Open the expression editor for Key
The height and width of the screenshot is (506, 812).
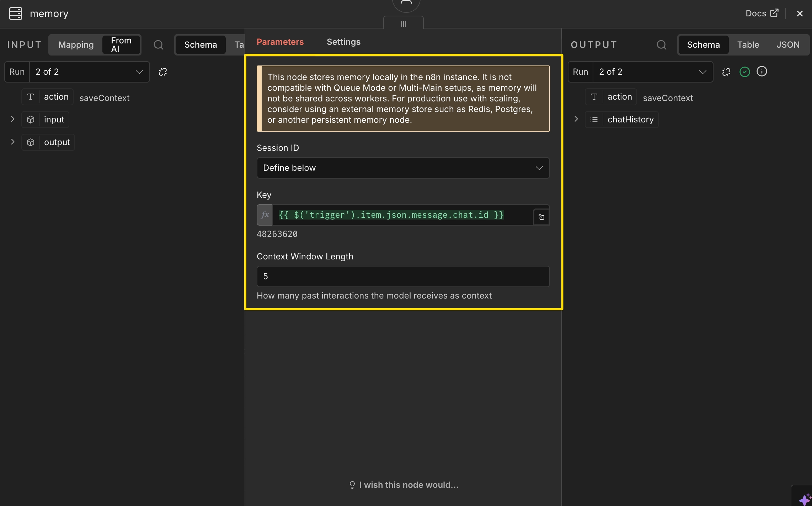coord(541,217)
